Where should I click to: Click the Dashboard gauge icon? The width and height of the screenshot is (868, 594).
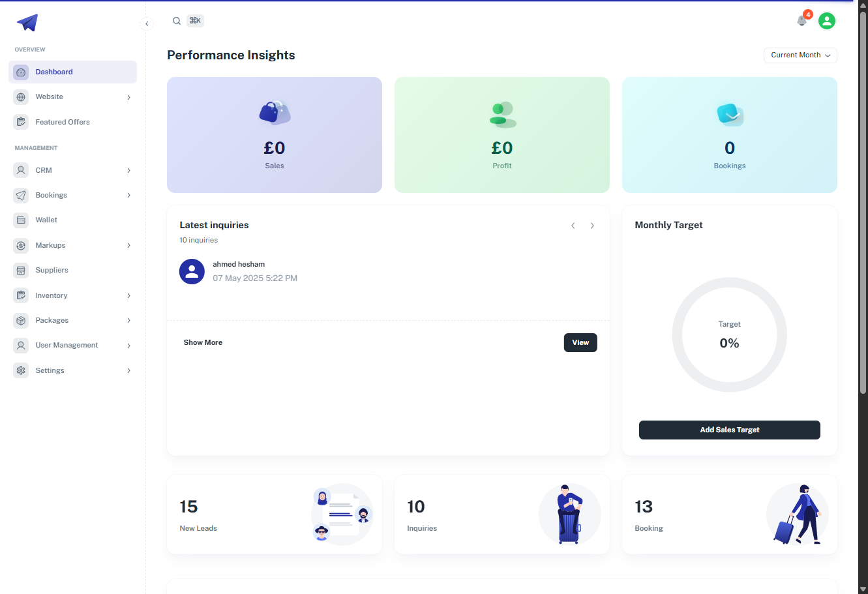pos(21,72)
